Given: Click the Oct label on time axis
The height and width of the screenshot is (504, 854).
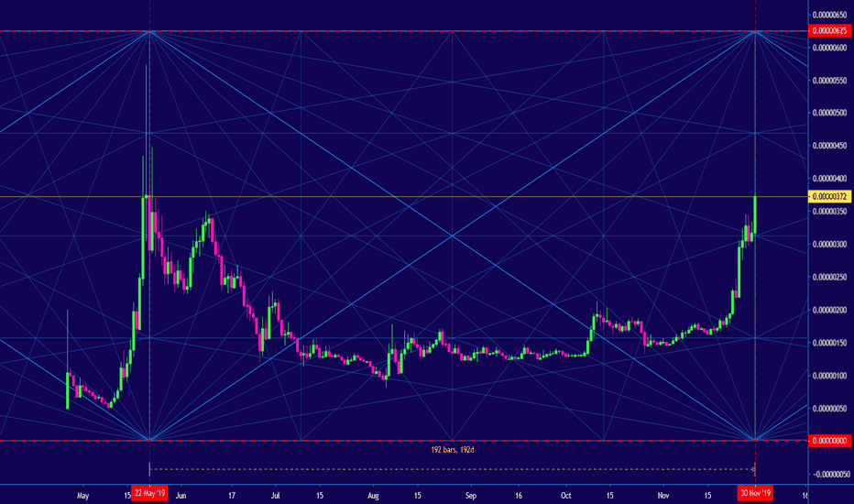Looking at the screenshot, I should click(x=566, y=496).
